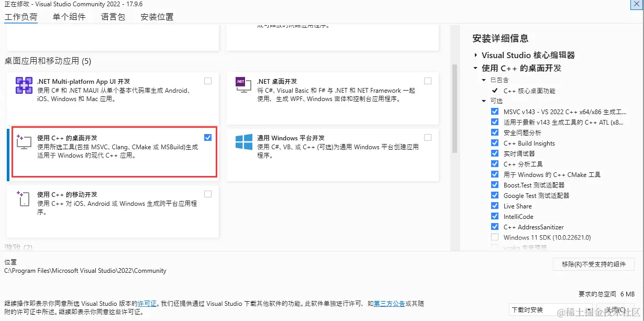The height and width of the screenshot is (321, 644).
Task: Close the Visual Studio installer window
Action: tap(636, 3)
